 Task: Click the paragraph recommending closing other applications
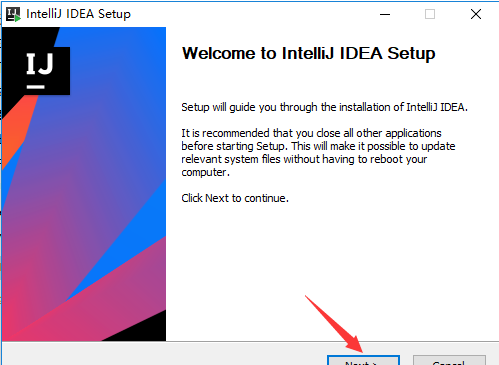click(318, 153)
